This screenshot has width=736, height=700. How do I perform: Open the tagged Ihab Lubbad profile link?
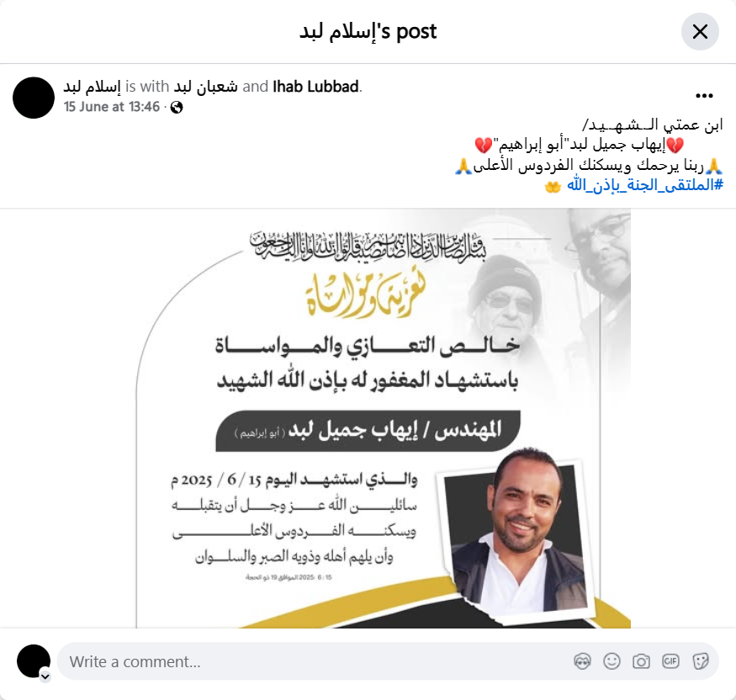coord(315,87)
